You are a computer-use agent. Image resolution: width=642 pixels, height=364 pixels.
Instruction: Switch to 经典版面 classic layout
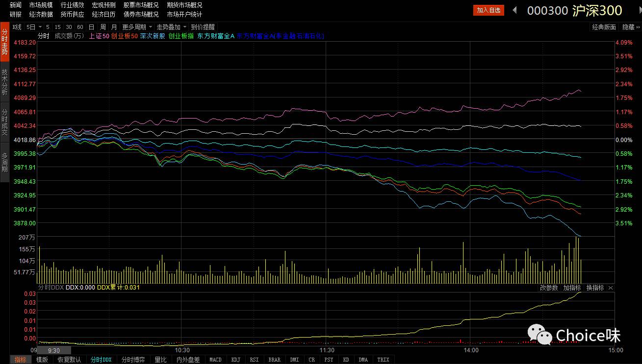tap(604, 27)
